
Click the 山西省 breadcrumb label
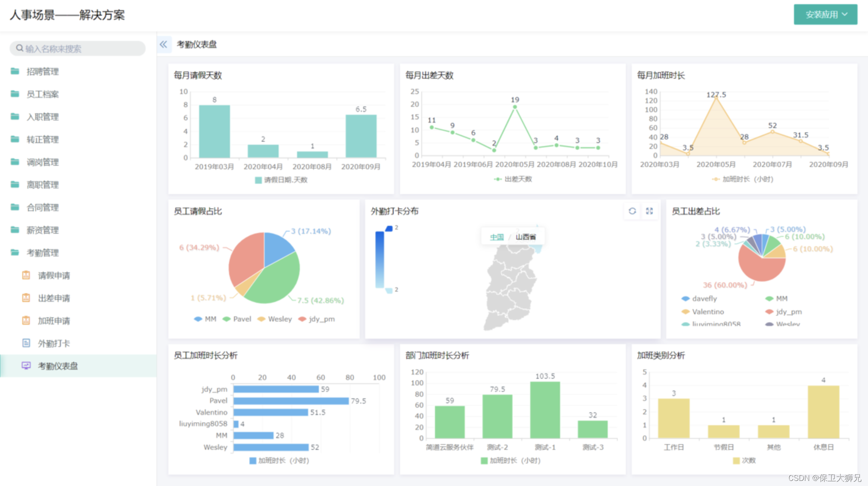click(526, 237)
